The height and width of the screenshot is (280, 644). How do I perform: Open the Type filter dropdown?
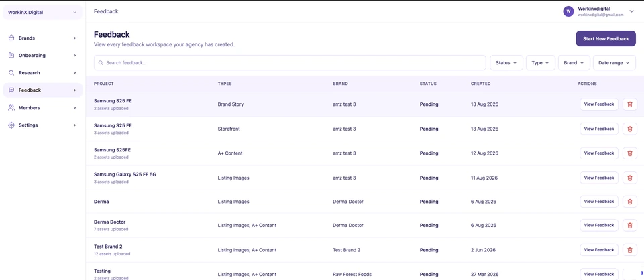point(541,63)
